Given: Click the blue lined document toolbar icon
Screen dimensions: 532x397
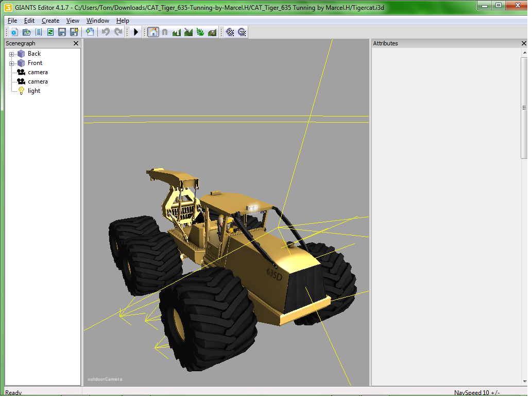Looking at the screenshot, I should pyautogui.click(x=39, y=32).
